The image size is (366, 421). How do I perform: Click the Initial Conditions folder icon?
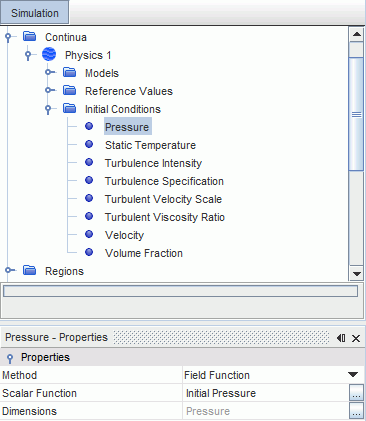70,108
